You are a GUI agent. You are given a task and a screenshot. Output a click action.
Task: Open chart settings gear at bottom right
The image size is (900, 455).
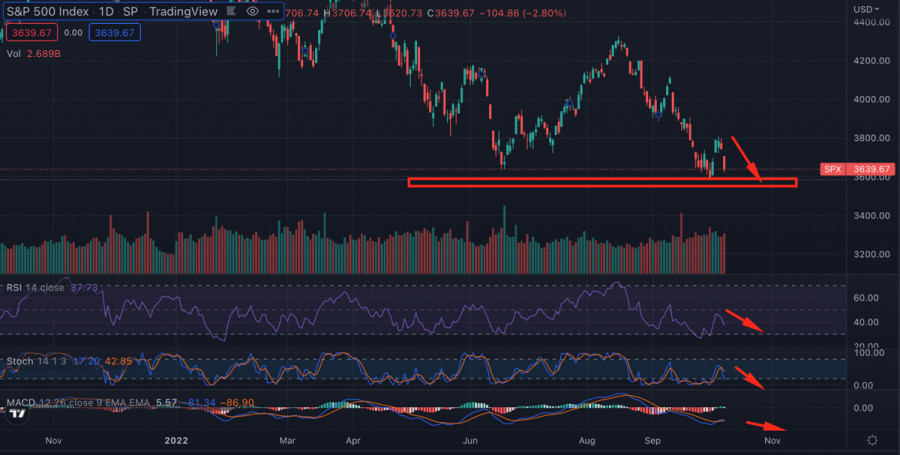[x=873, y=440]
